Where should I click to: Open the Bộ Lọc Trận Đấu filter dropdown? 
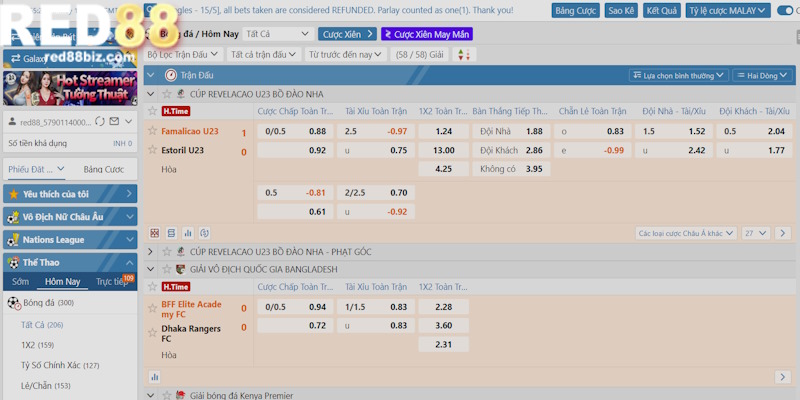pyautogui.click(x=183, y=55)
